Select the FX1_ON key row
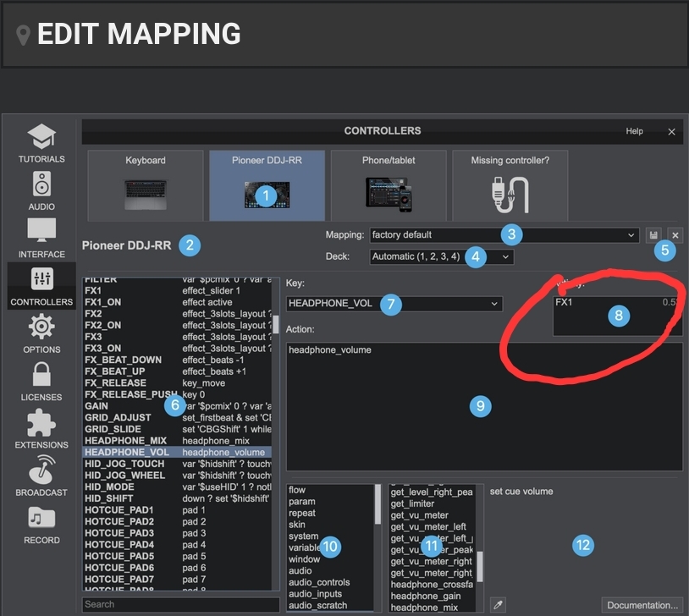Image resolution: width=689 pixels, height=616 pixels. 177,302
